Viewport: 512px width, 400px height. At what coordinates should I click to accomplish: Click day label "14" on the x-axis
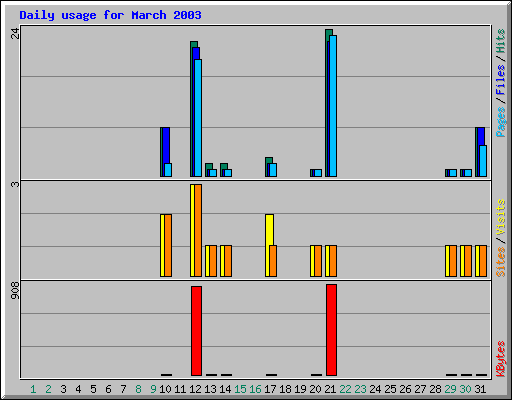point(225,389)
